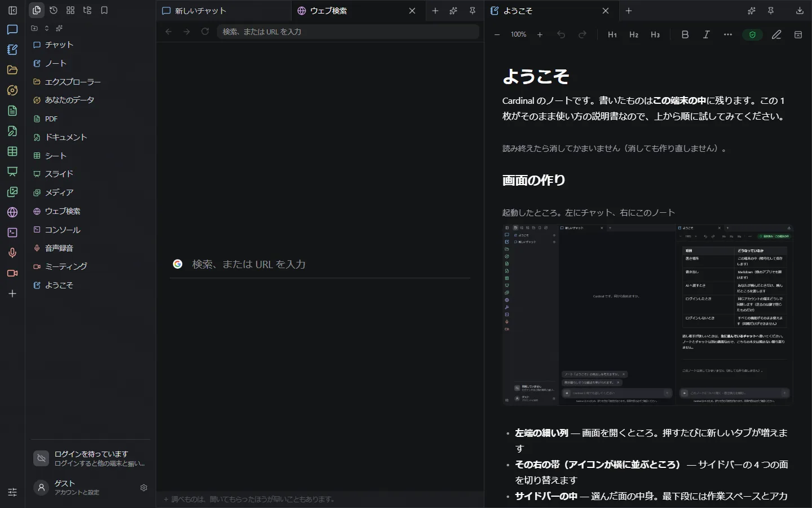Pin the middle pane with the pin icon
The image size is (812, 508).
(x=473, y=11)
